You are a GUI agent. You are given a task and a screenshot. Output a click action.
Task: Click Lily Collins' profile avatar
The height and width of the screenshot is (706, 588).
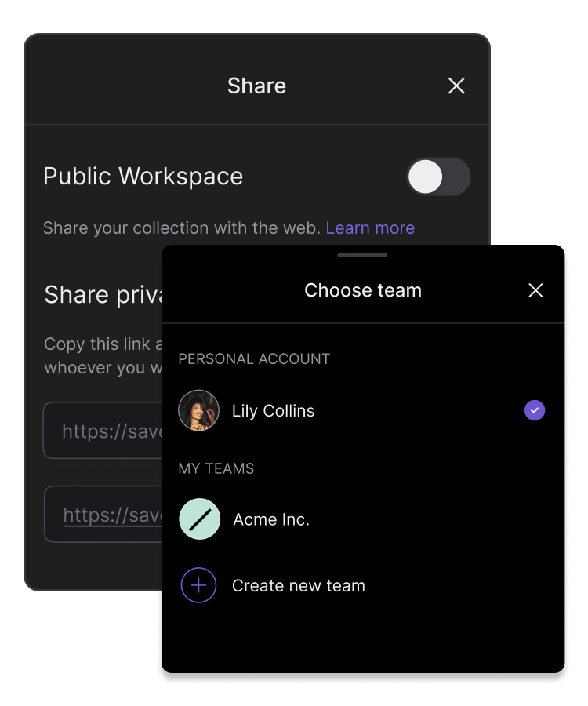point(198,410)
